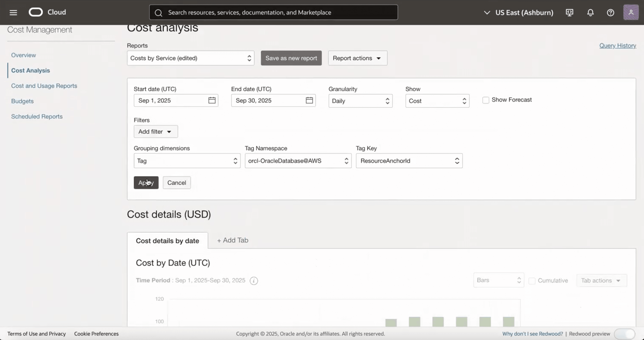Viewport: 644px width, 340px height.
Task: Open the Query History link
Action: coord(618,45)
